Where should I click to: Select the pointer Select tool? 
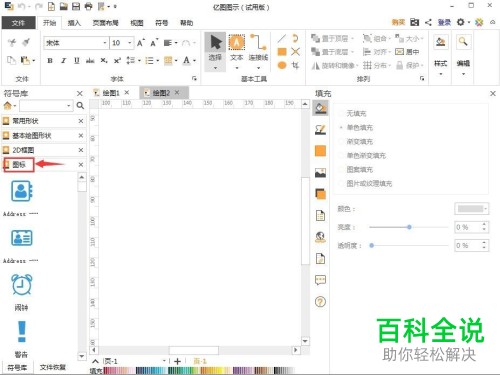215,52
